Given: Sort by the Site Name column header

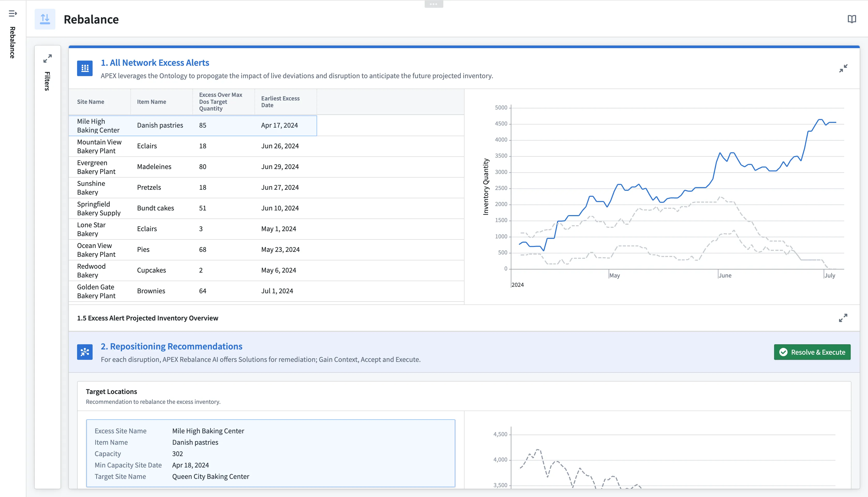Looking at the screenshot, I should click(91, 102).
